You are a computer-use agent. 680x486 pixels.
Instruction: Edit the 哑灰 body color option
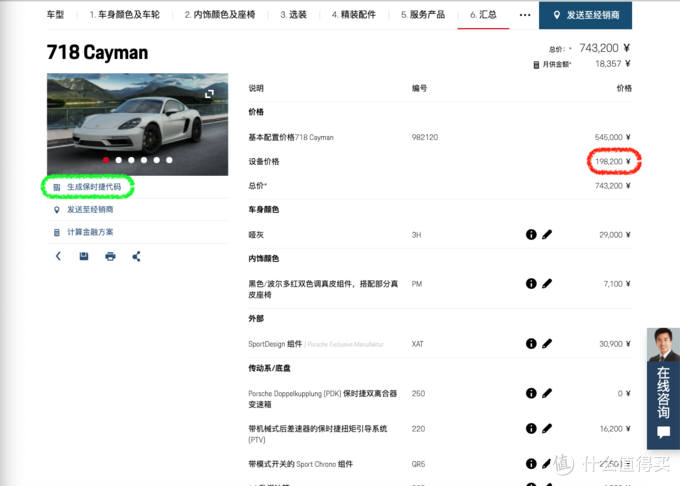[547, 235]
